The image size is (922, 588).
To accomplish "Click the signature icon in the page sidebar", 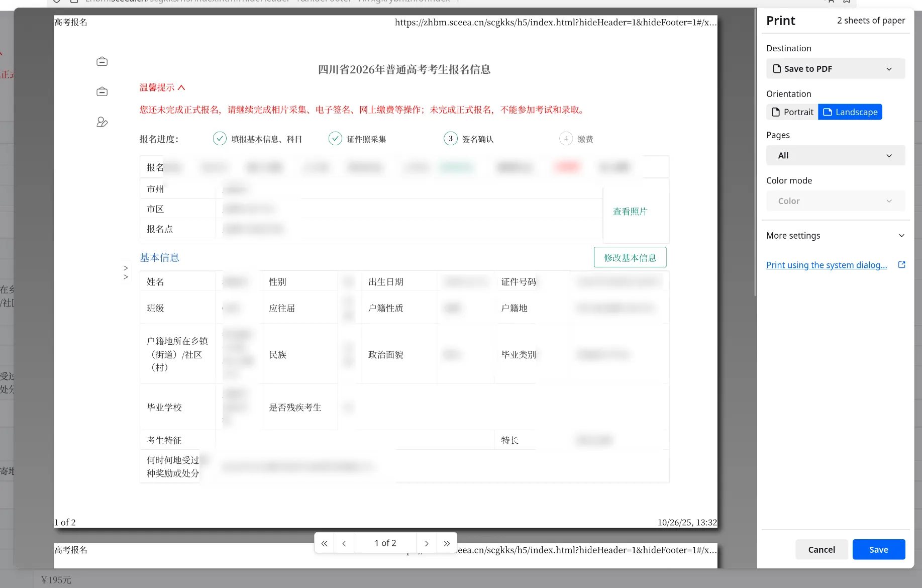I will point(101,122).
